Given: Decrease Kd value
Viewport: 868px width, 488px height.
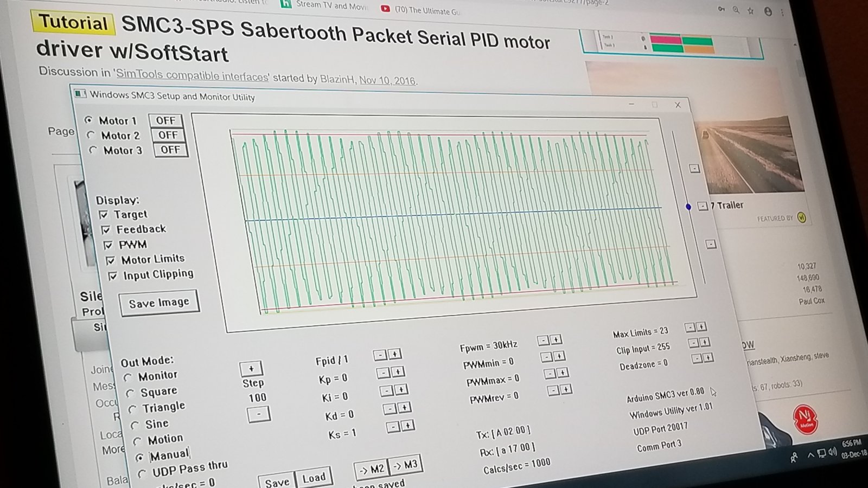Looking at the screenshot, I should (x=390, y=408).
